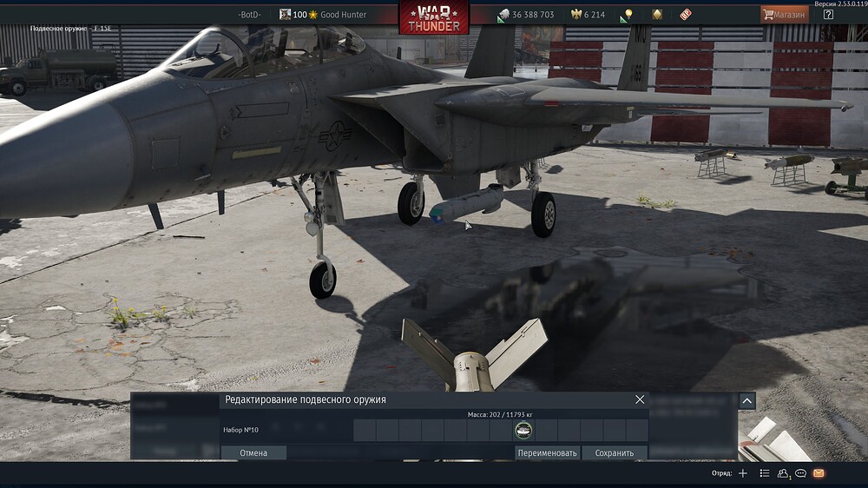This screenshot has width=868, height=488.
Task: Click Переименовать to rename the preset
Action: click(547, 452)
